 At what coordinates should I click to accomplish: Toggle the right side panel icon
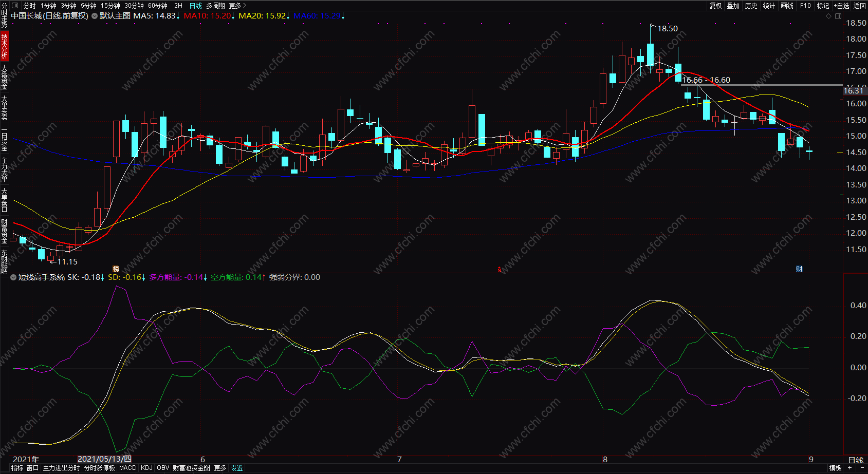(838, 16)
